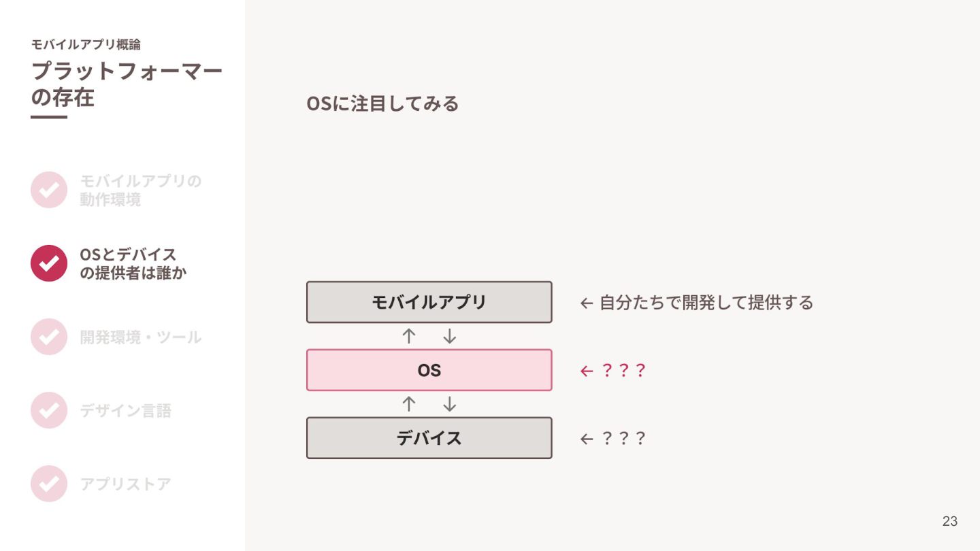Click down arrow between モバイルアプリ and OS
Image resolution: width=980 pixels, height=551 pixels.
coord(449,336)
